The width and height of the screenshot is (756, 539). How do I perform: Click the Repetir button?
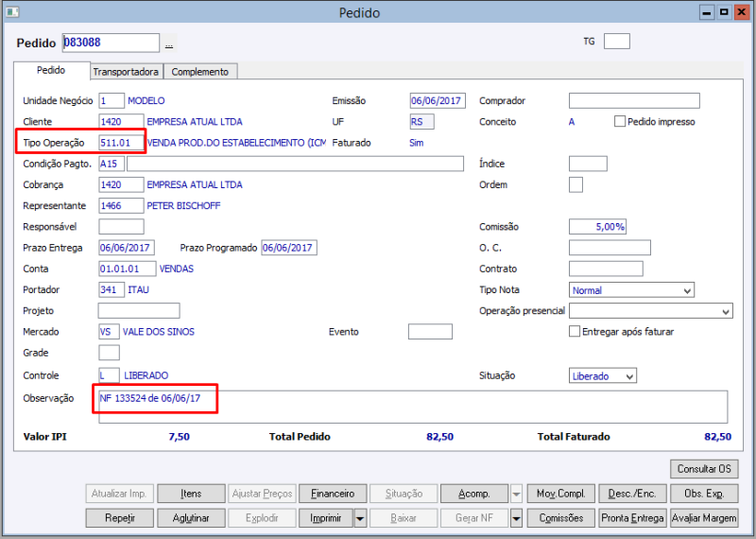tap(120, 518)
